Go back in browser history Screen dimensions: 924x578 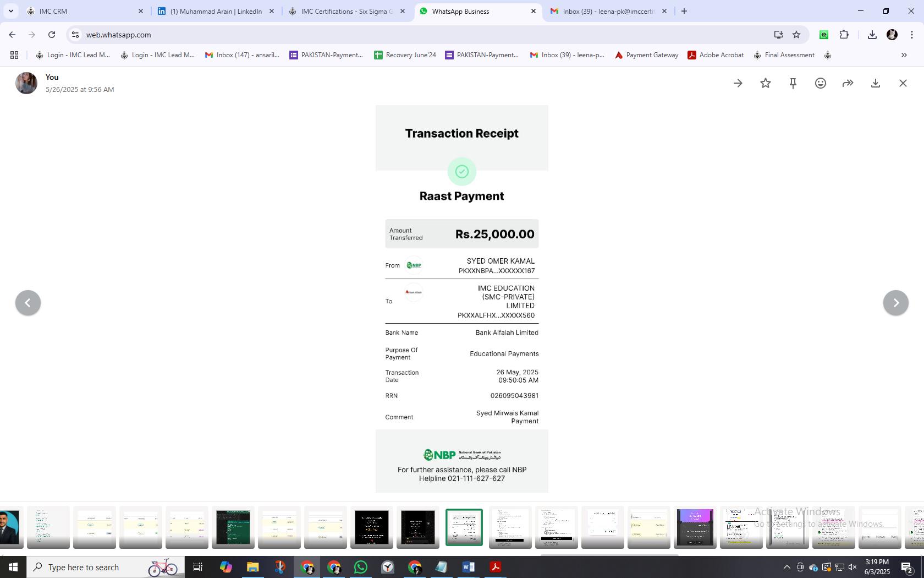coord(12,35)
